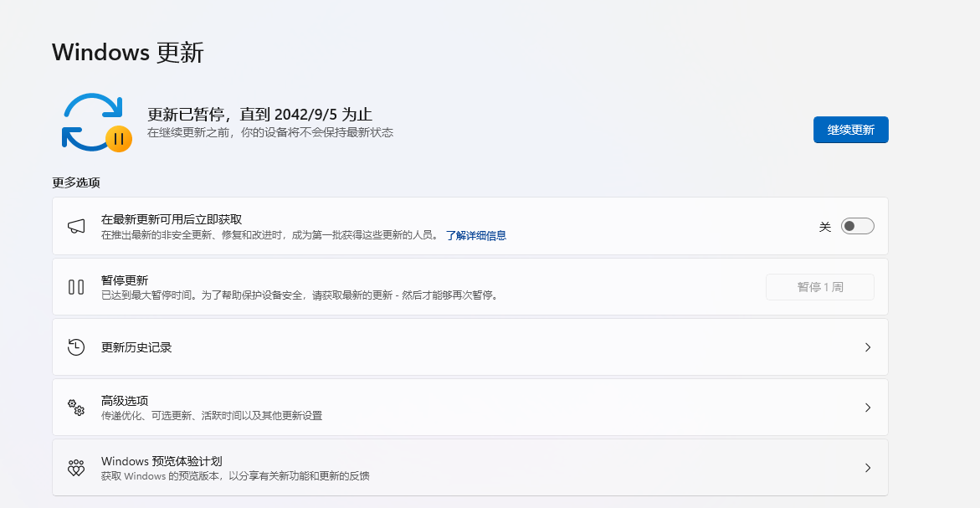Open the 了解详细信息 link
This screenshot has height=508, width=980.
(475, 235)
